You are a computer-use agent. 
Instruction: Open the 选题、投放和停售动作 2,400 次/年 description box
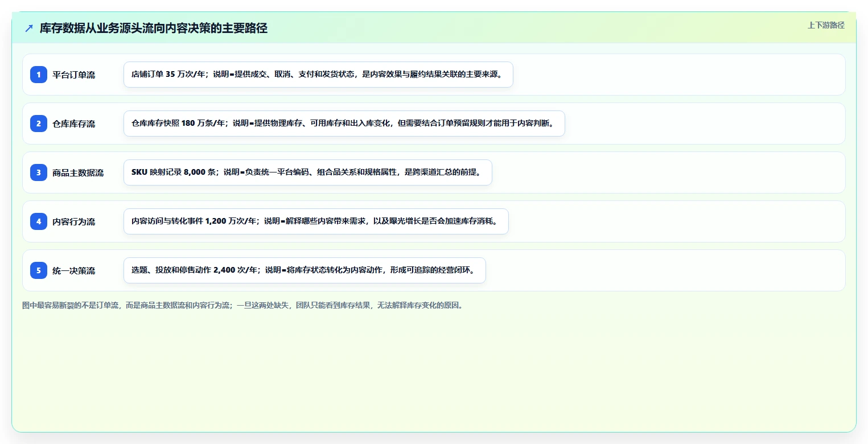coord(305,270)
